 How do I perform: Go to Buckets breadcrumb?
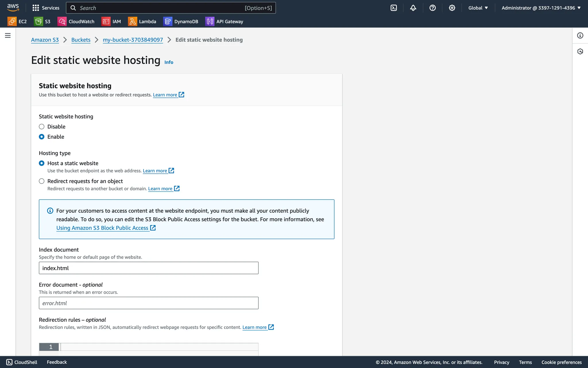coord(81,40)
